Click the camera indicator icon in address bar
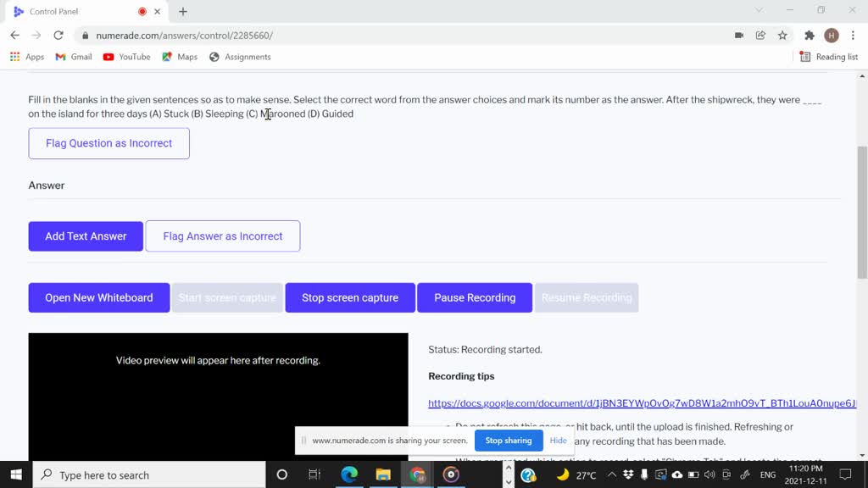868x488 pixels. (x=739, y=36)
